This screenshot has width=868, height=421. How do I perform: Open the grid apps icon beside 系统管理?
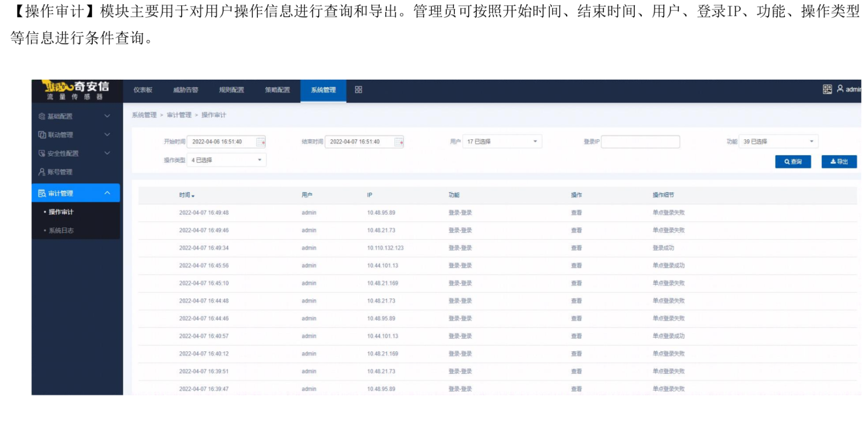tap(358, 89)
